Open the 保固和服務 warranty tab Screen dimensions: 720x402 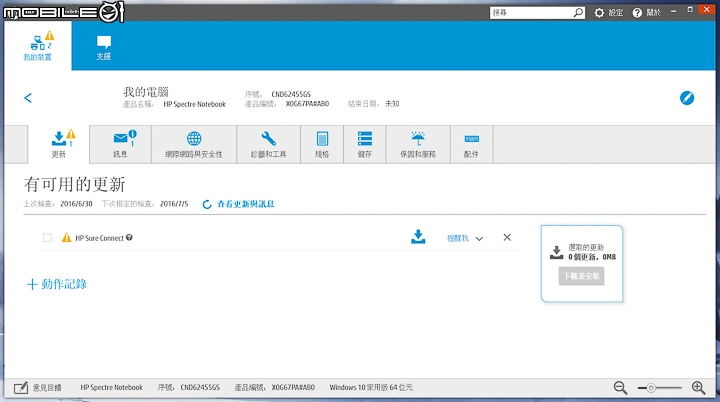[x=418, y=144]
